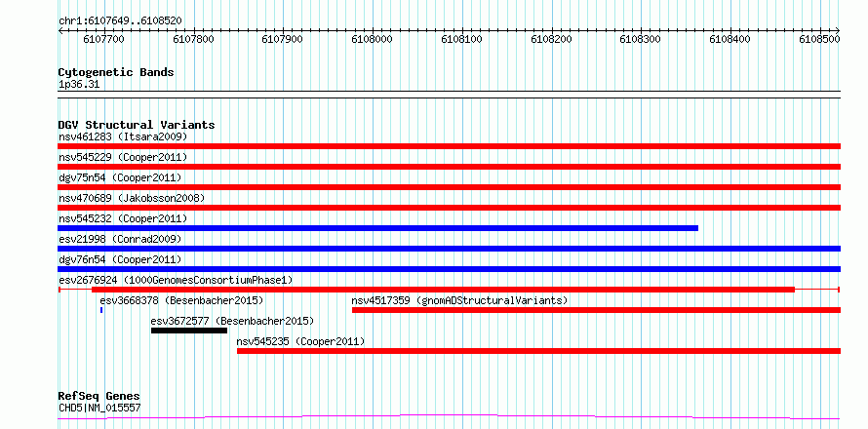This screenshot has width=868, height=429.
Task: Click the tiny esv3668378 blue marker
Action: pos(101,310)
